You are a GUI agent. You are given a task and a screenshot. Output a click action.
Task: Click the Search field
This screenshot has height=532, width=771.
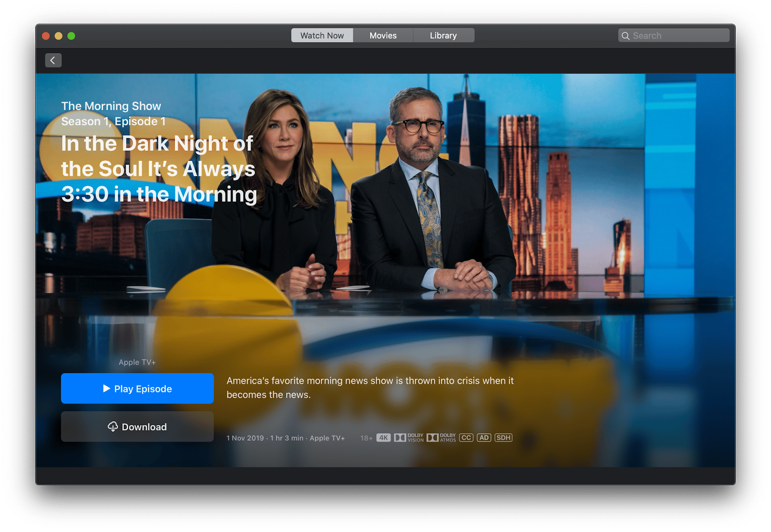click(x=674, y=36)
